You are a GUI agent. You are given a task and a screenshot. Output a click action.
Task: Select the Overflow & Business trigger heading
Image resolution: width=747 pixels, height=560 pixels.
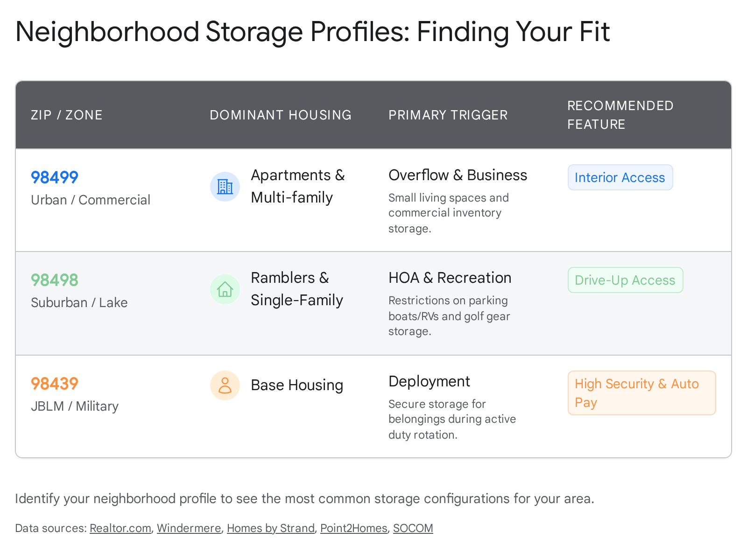click(458, 175)
